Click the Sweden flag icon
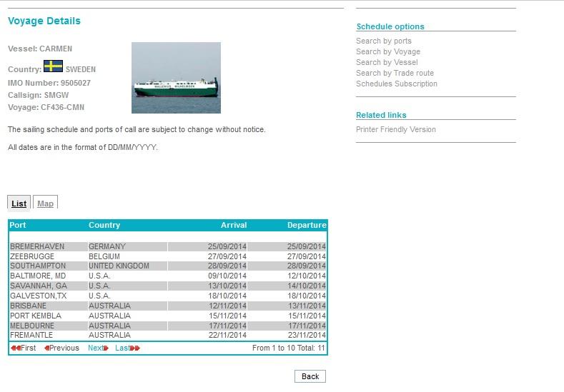 click(53, 66)
